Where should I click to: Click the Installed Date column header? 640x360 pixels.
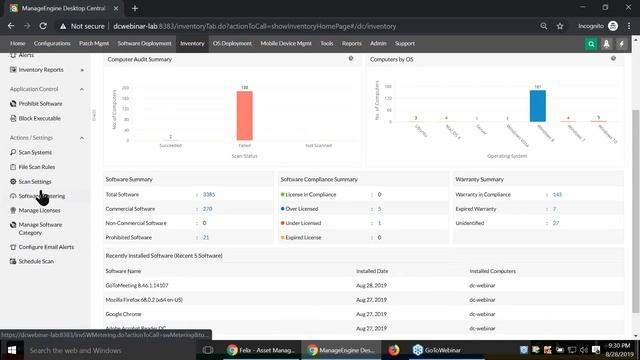(x=372, y=271)
